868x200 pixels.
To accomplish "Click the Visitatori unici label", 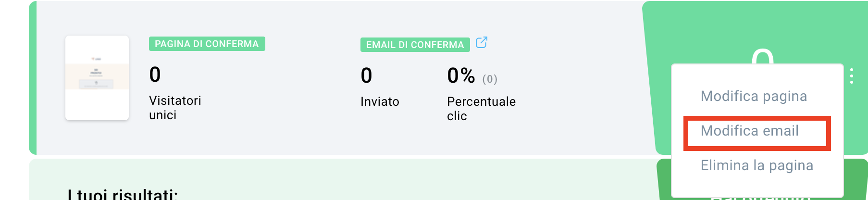I will coord(175,108).
